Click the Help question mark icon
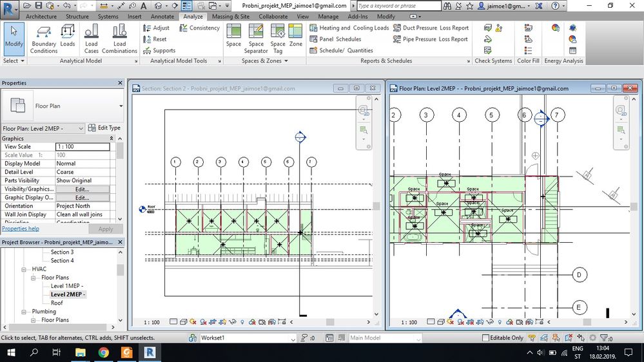This screenshot has height=362, width=644. click(x=555, y=6)
